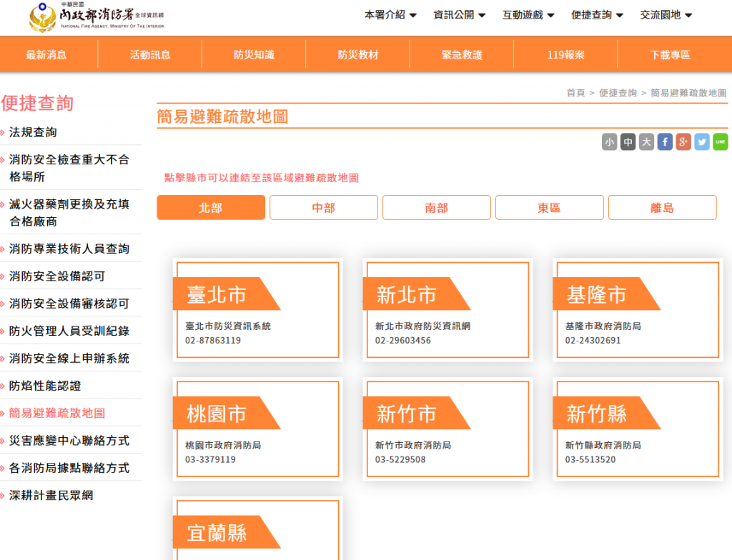Click phone number 02-24302691

(593, 340)
